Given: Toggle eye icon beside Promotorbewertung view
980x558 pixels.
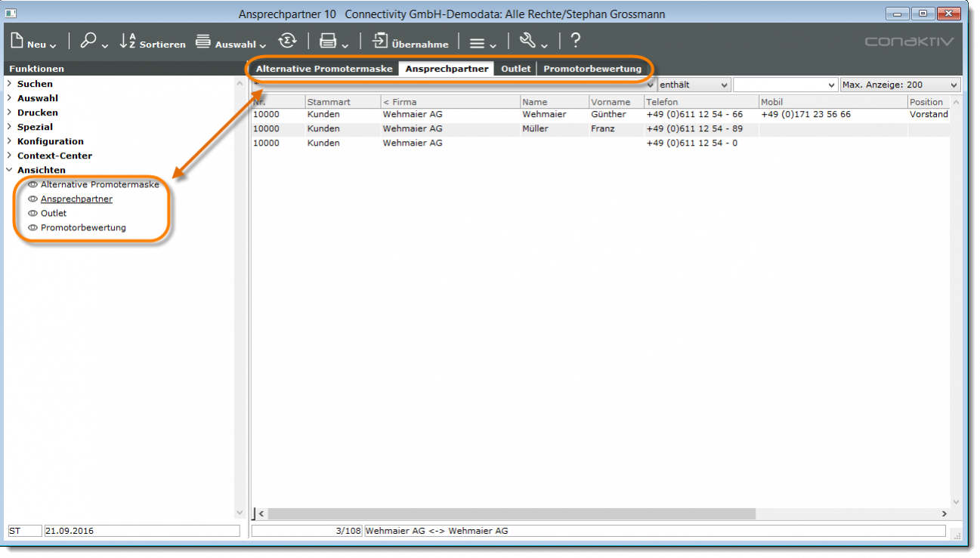Looking at the screenshot, I should [x=32, y=228].
